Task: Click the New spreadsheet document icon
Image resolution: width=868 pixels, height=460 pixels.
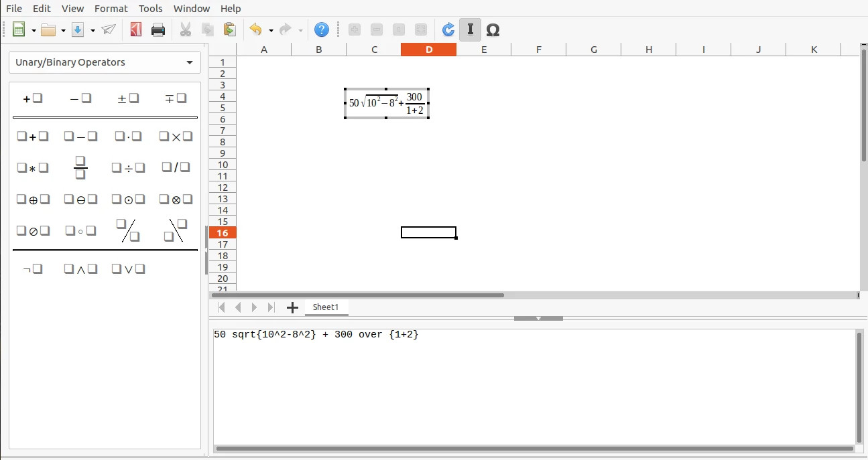Action: point(19,29)
